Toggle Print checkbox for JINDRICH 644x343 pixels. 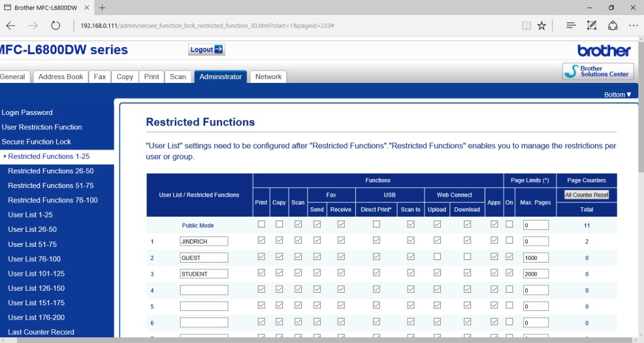(261, 240)
